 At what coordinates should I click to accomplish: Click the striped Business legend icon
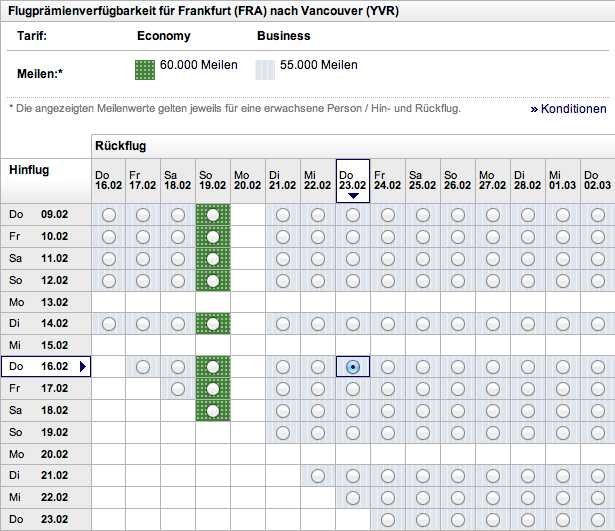pos(265,70)
